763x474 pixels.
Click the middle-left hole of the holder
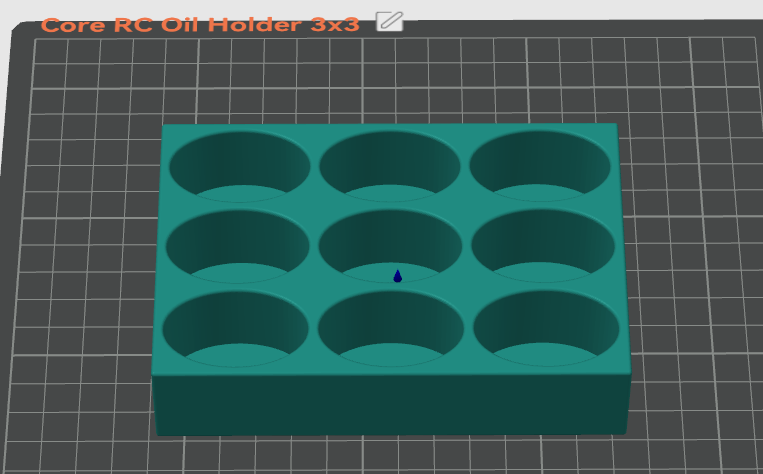238,245
